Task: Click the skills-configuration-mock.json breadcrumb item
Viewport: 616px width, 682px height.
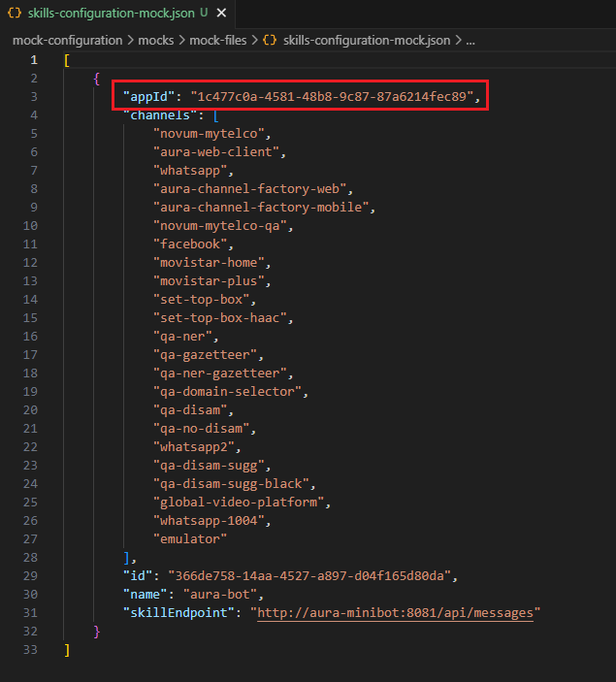Action: (x=367, y=41)
